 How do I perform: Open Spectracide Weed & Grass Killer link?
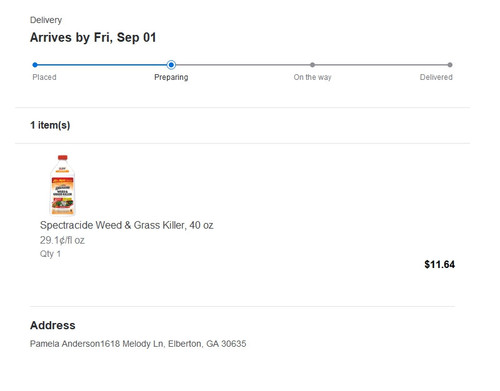pos(127,225)
